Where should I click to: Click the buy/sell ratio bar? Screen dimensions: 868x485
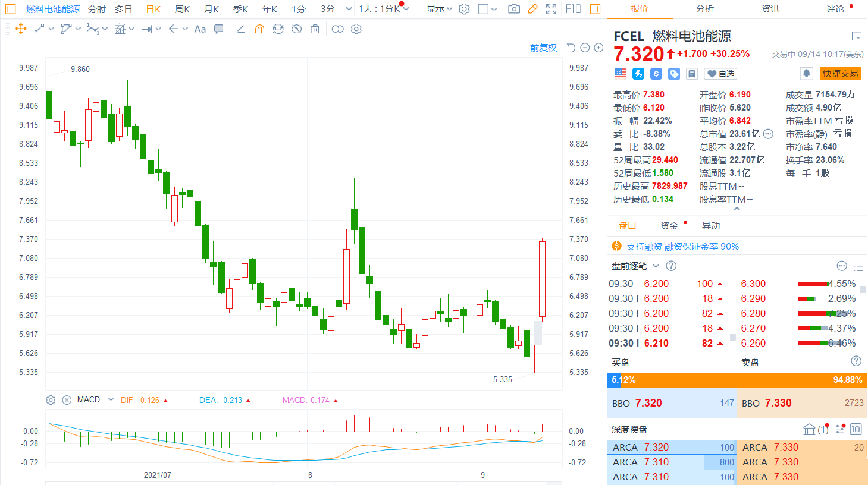click(737, 380)
